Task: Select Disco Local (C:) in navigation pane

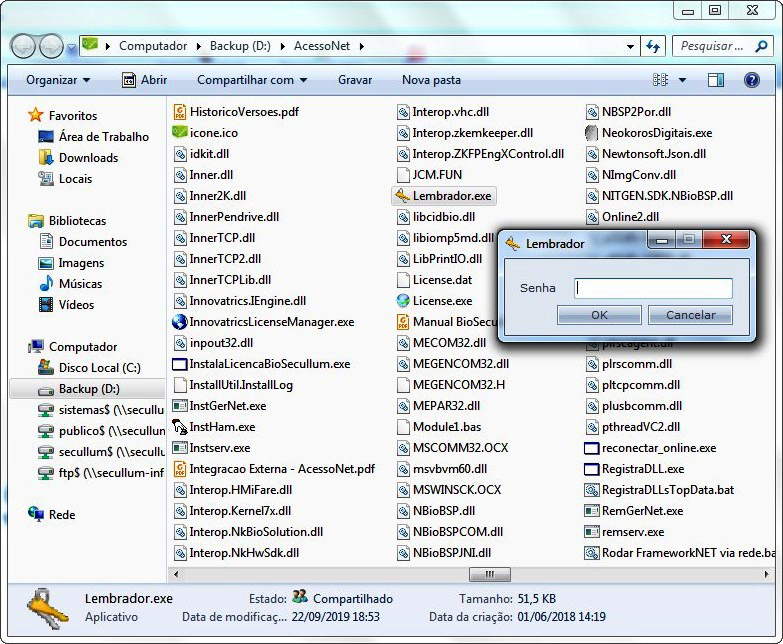Action: (99, 368)
